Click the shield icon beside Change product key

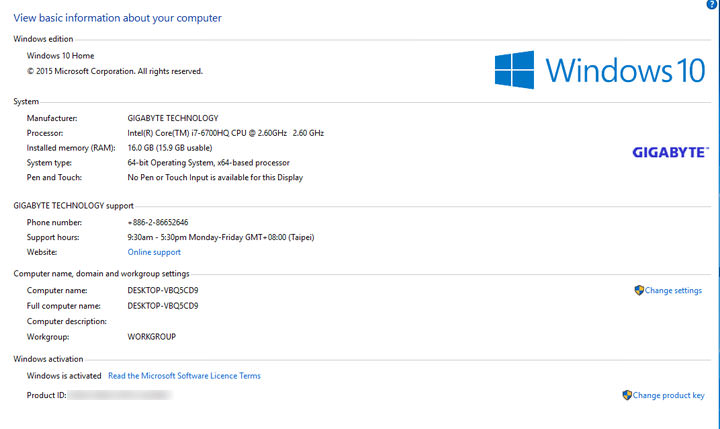pyautogui.click(x=627, y=395)
